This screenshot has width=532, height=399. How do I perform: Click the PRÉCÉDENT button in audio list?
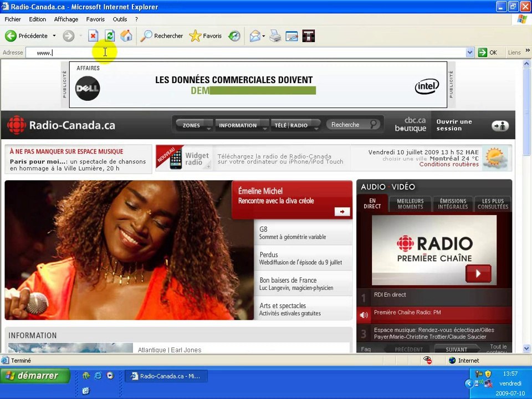(x=409, y=349)
